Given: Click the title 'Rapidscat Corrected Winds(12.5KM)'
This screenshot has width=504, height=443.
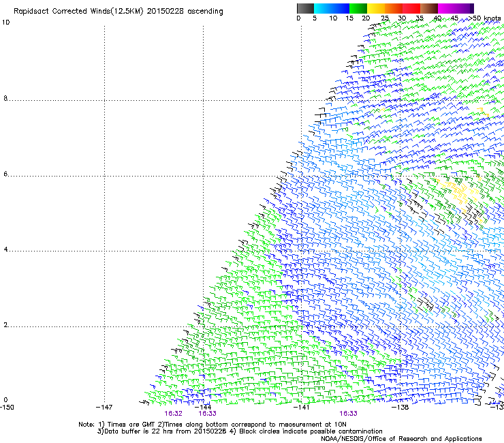Looking at the screenshot, I should click(78, 12).
